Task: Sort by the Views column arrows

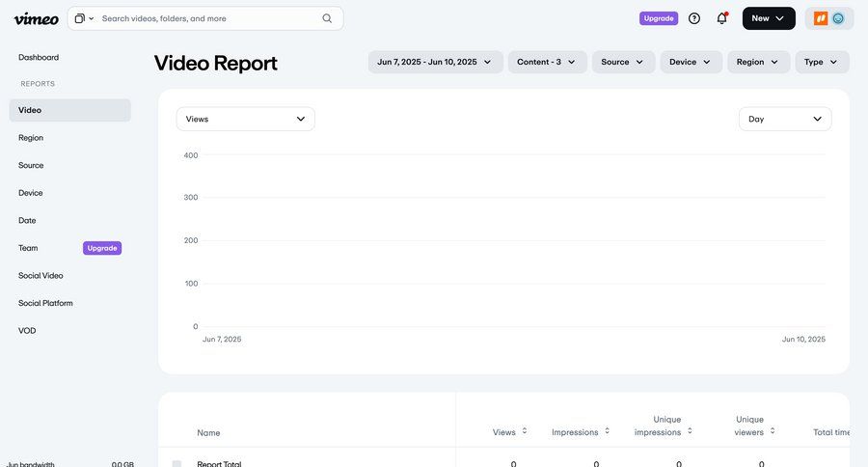Action: [525, 431]
